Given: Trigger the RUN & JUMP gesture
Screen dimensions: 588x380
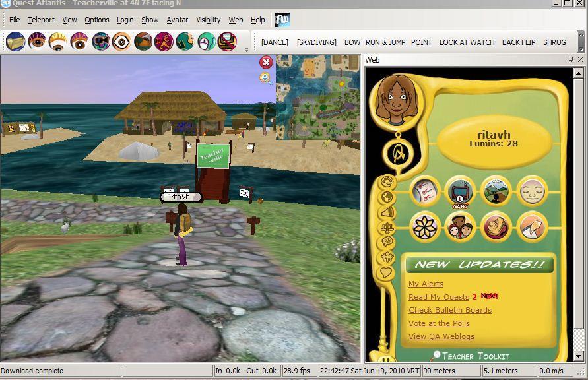Looking at the screenshot, I should (385, 42).
